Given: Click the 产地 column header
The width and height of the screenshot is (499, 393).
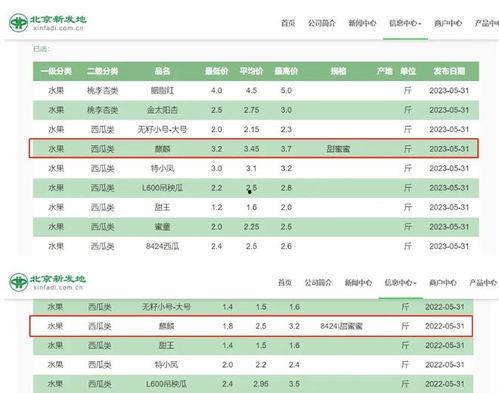Looking at the screenshot, I should click(384, 71).
